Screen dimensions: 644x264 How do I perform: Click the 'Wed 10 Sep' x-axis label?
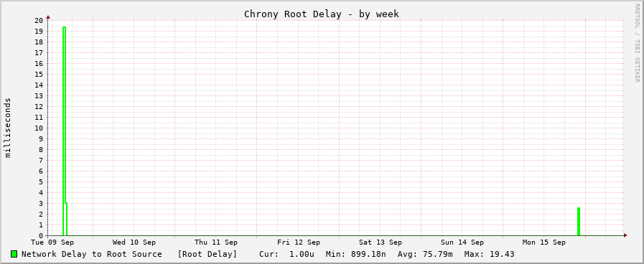[x=134, y=242]
